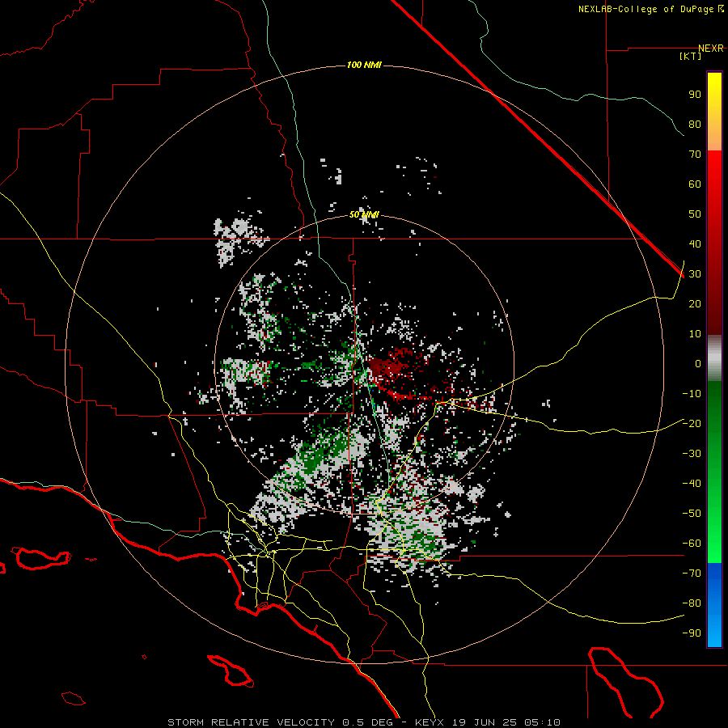Click the 60 value on the velocity scale
The width and height of the screenshot is (728, 728).
click(695, 184)
